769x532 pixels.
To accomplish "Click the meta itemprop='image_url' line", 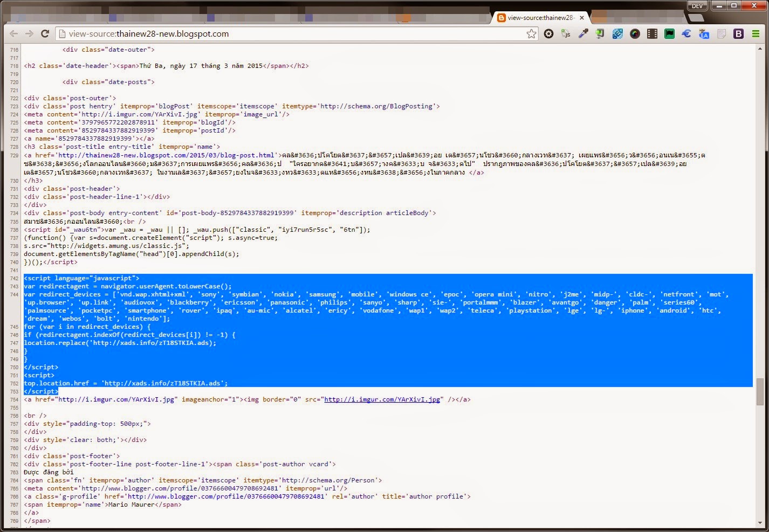I will (x=156, y=114).
